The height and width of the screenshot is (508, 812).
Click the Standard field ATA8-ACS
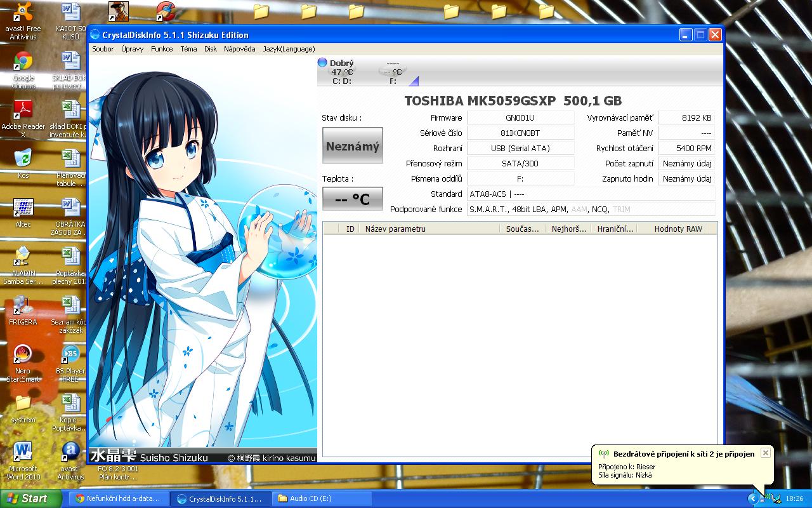coord(591,194)
